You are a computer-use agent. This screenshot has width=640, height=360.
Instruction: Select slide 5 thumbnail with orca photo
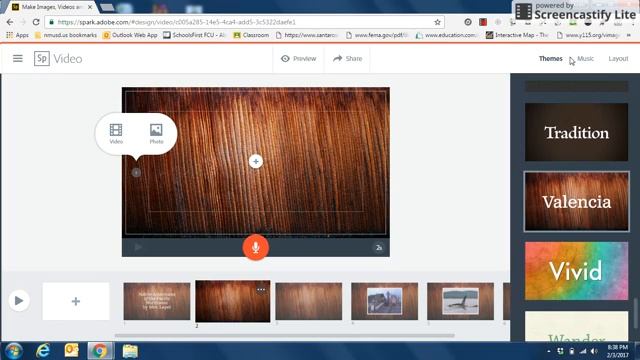pyautogui.click(x=460, y=301)
